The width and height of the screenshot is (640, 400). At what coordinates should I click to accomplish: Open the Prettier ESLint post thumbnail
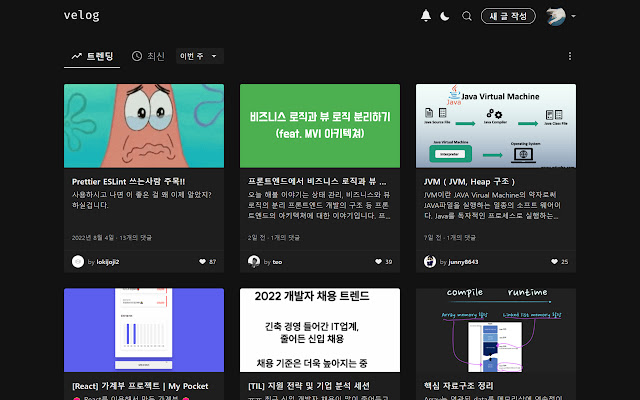[x=144, y=126]
